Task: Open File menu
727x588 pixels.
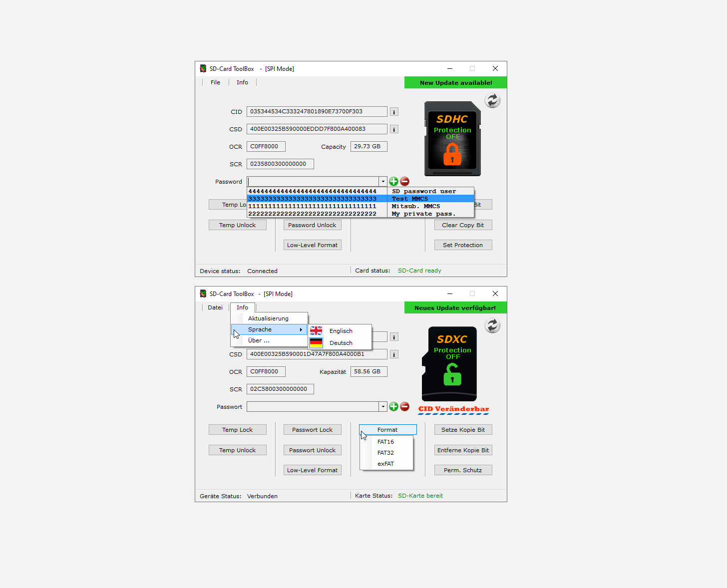Action: coord(215,82)
